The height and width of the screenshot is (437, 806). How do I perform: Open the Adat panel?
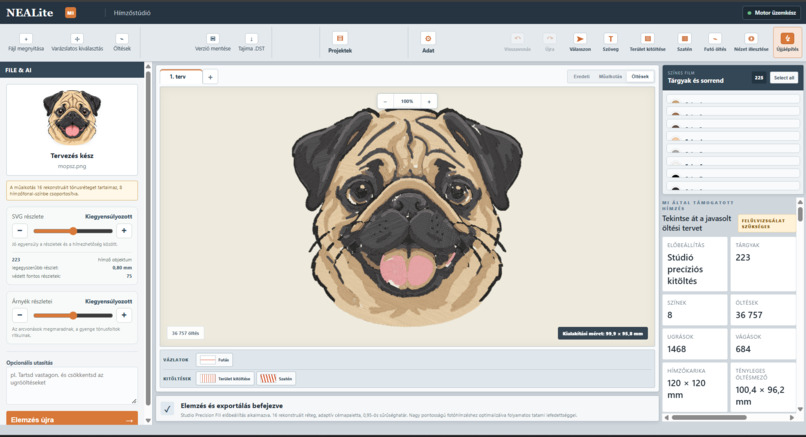[x=428, y=42]
